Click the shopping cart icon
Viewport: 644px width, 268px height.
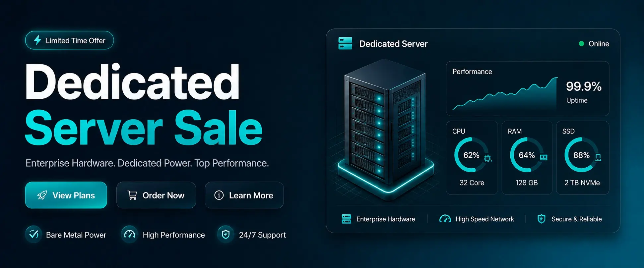[132, 195]
